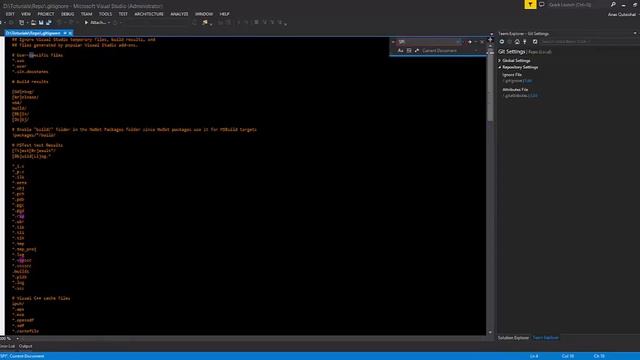
Task: Click the editor split window handle
Action: tap(490, 40)
